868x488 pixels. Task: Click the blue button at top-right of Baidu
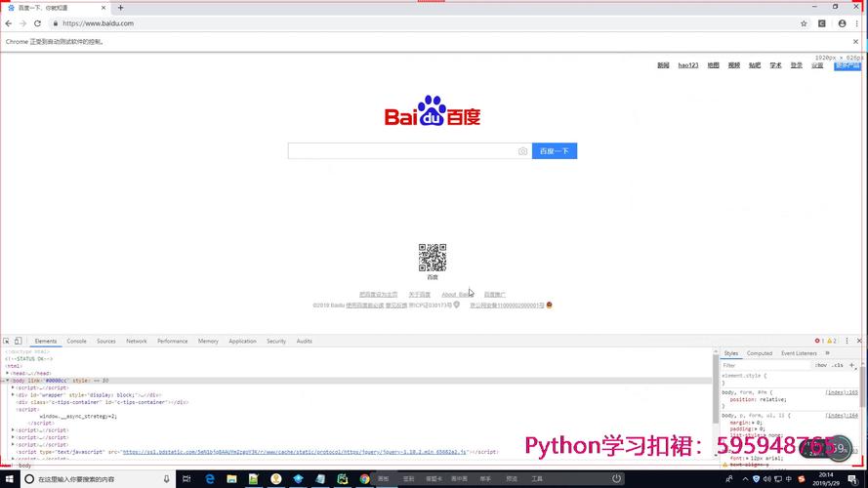847,65
